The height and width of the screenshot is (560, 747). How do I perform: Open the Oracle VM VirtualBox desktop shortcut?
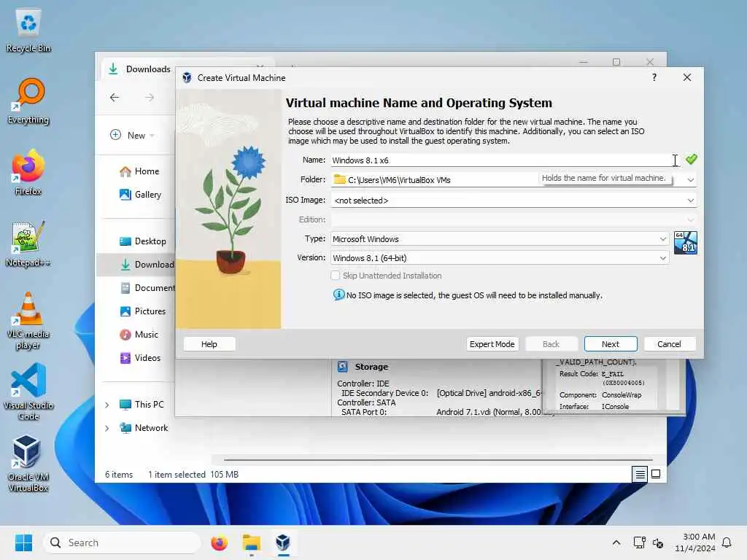tap(28, 463)
